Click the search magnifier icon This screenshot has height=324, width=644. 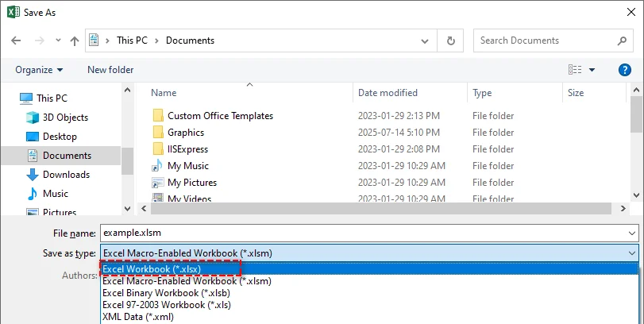[623, 40]
